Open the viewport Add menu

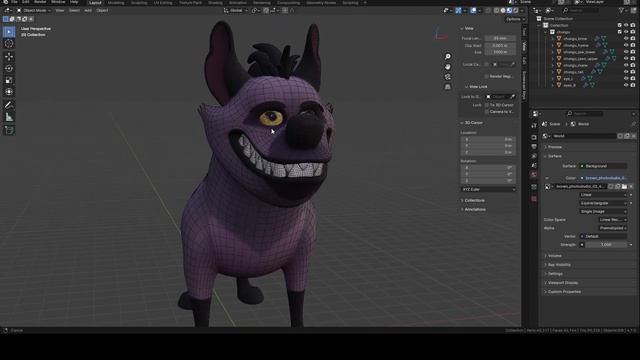88,10
